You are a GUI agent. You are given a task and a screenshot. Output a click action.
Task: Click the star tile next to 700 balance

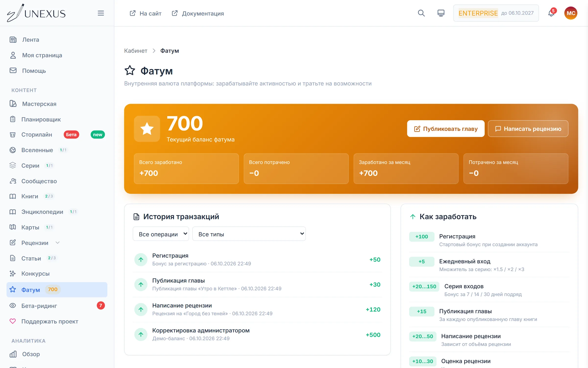[x=147, y=129]
